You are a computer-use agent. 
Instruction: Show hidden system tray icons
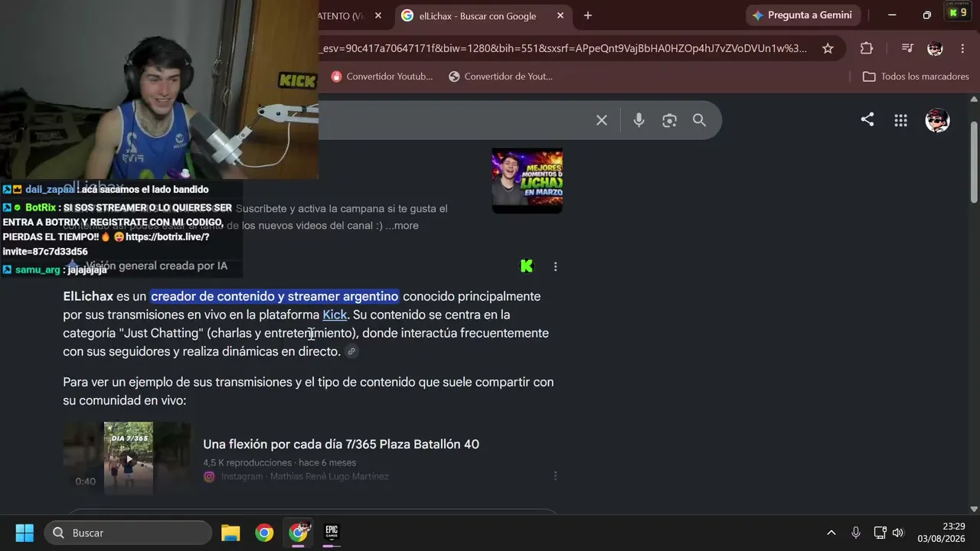click(831, 533)
